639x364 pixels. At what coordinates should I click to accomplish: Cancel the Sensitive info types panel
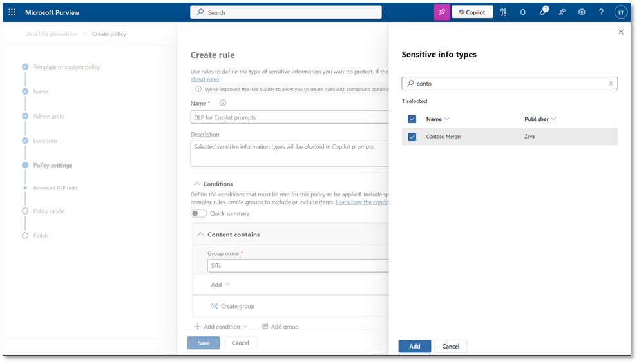pos(450,346)
